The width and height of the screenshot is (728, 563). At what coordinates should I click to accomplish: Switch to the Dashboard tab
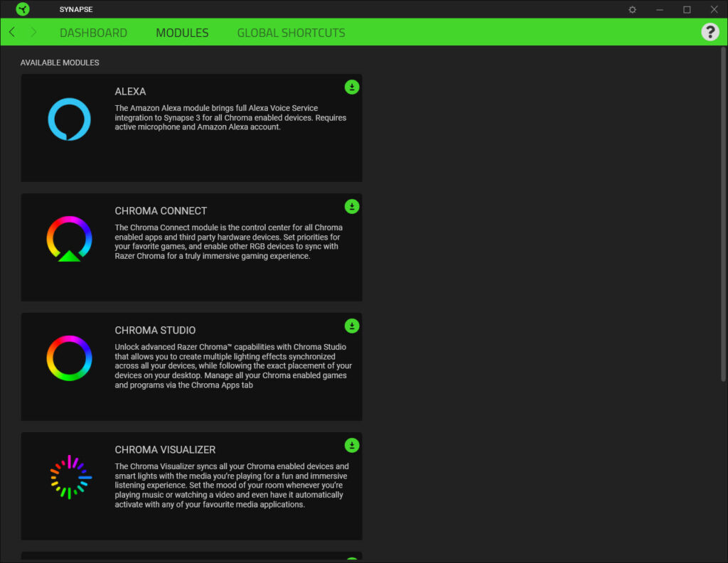click(93, 33)
